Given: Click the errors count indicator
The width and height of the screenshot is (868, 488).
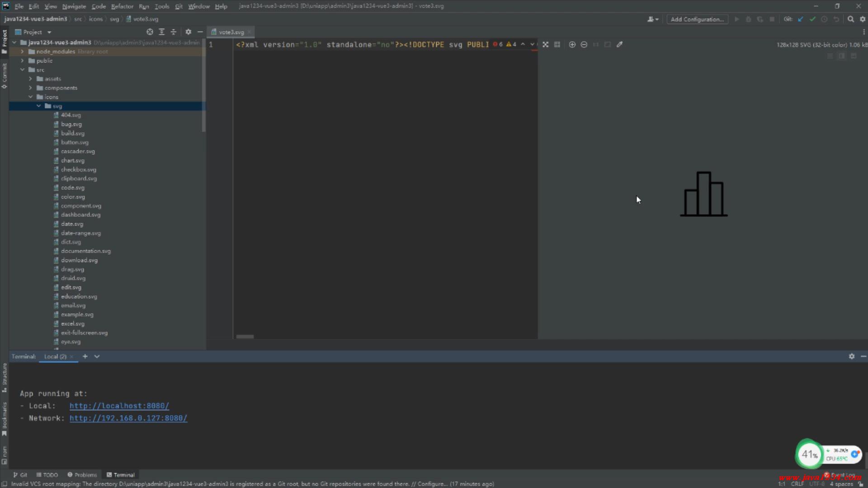Looking at the screenshot, I should [x=498, y=44].
